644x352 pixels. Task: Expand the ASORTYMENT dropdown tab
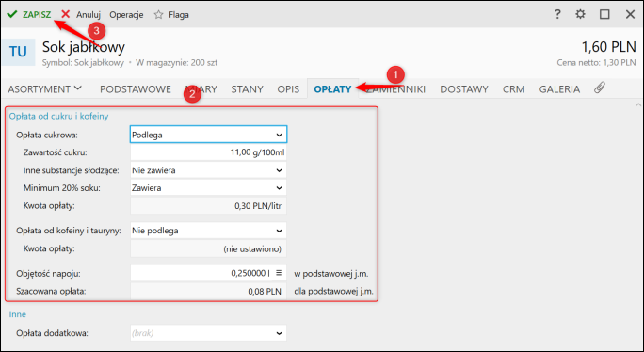tap(45, 88)
